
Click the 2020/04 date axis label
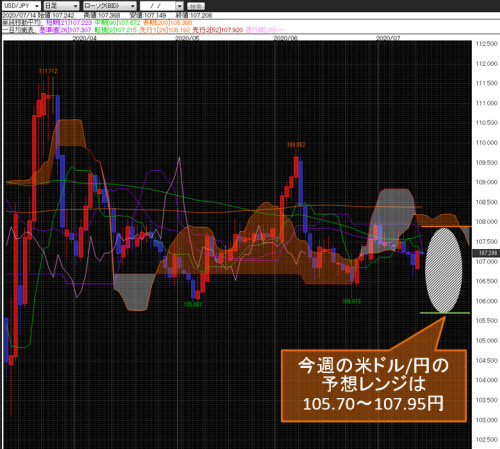[84, 38]
